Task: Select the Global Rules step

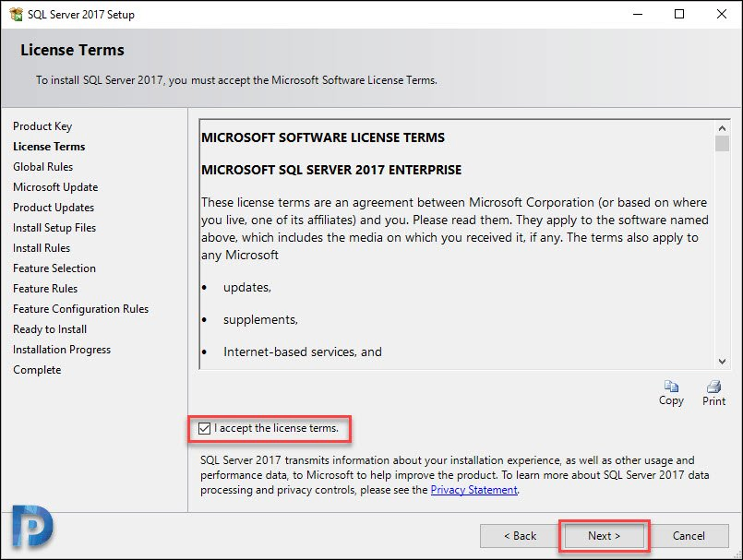Action: [43, 167]
